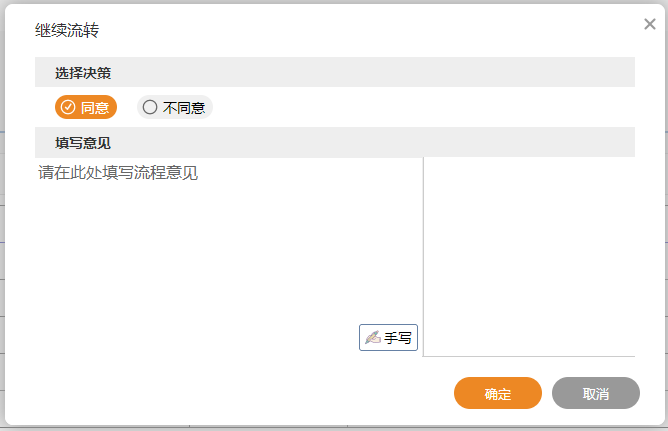Screen dimensions: 668x431
Task: Click the 选择决策 section header
Action: tap(83, 73)
